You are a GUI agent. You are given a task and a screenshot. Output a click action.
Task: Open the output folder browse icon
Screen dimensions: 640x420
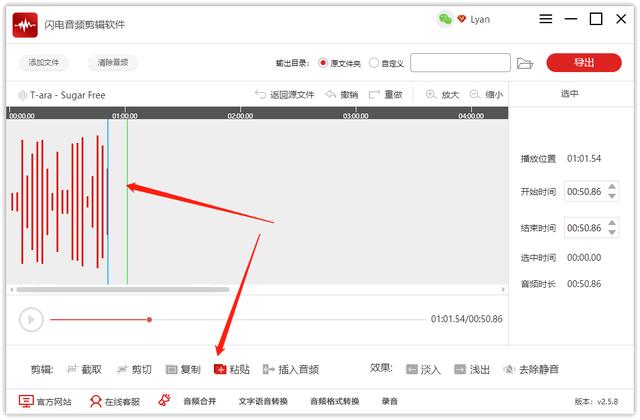[524, 63]
